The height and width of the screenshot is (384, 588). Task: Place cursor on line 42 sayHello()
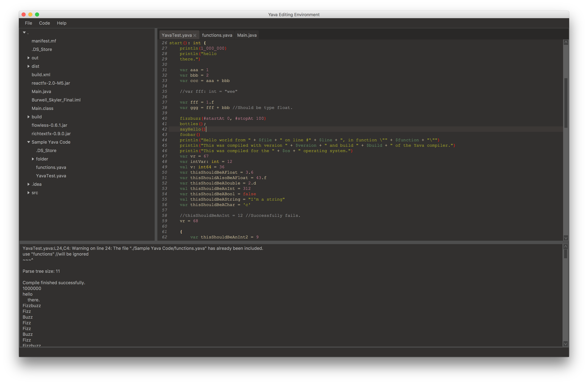point(192,129)
